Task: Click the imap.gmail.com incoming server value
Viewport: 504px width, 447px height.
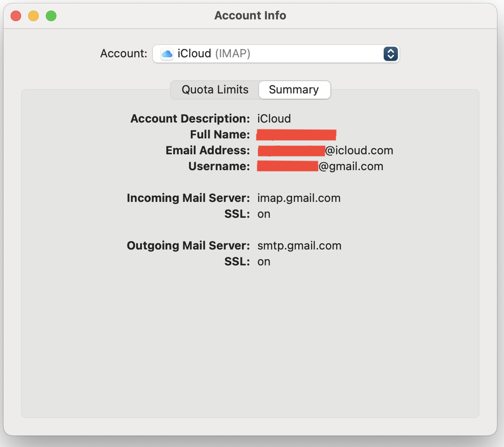Action: click(x=299, y=198)
